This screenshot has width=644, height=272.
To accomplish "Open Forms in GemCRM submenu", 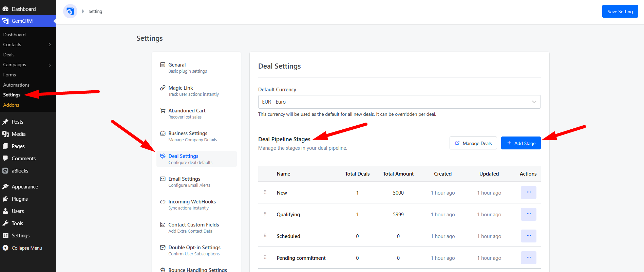I will pos(10,75).
